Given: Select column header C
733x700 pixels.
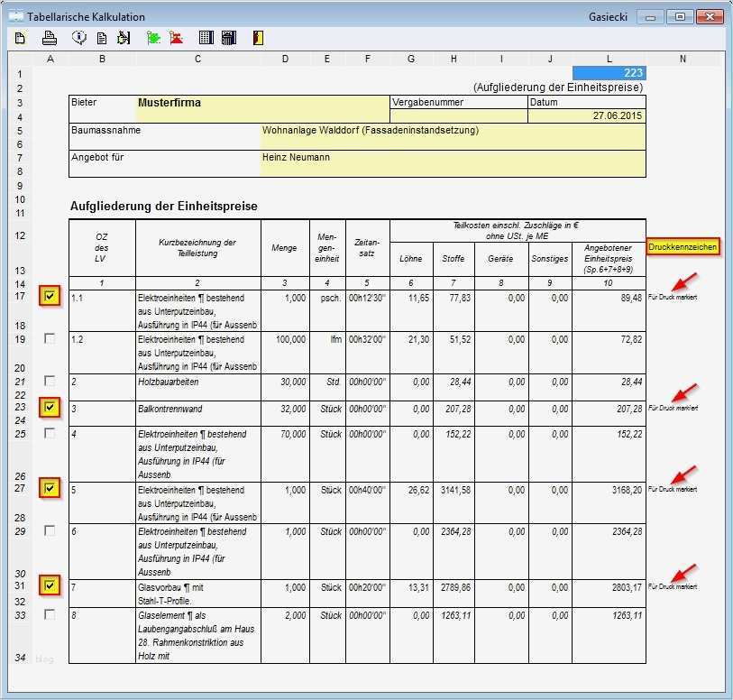Looking at the screenshot, I should point(197,59).
